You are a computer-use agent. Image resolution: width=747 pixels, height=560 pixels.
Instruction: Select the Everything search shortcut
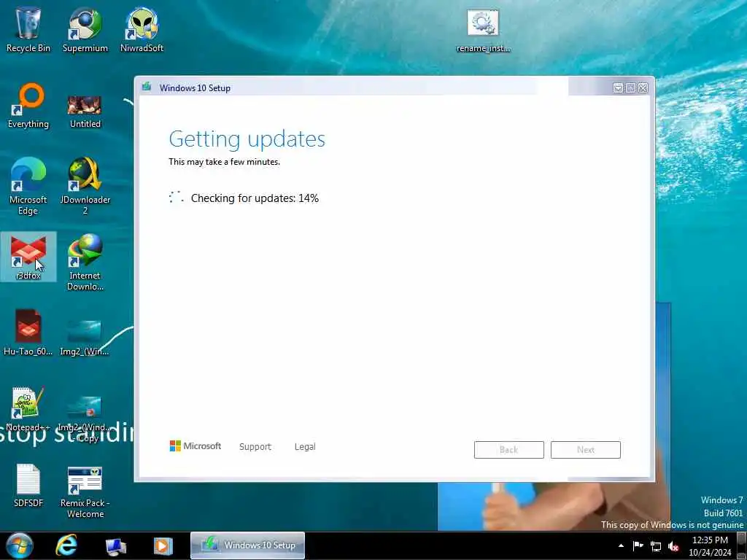point(28,106)
